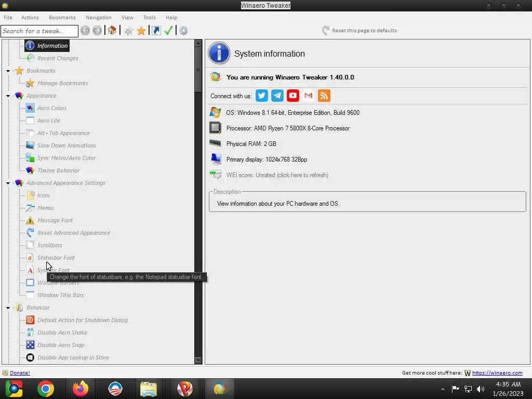532x399 pixels.
Task: Click the tree scrollbar up arrow
Action: pyautogui.click(x=198, y=44)
